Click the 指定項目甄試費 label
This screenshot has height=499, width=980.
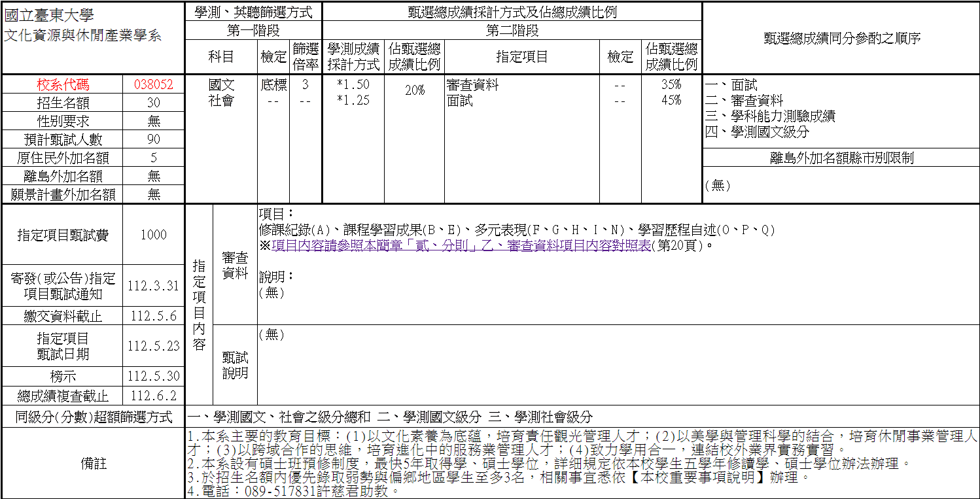(63, 235)
